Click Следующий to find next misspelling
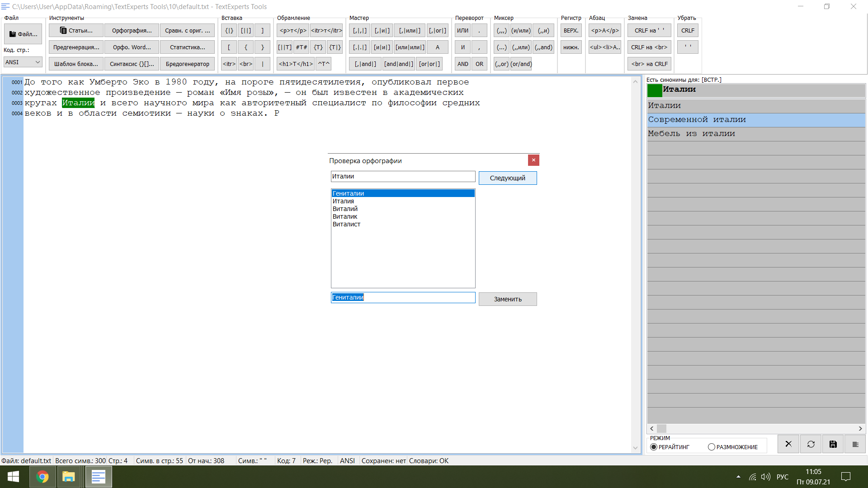Screen dimensions: 868x488 click(507, 178)
